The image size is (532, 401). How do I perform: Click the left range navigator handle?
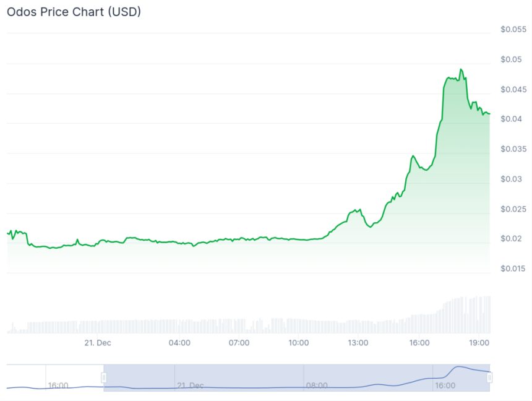click(104, 377)
